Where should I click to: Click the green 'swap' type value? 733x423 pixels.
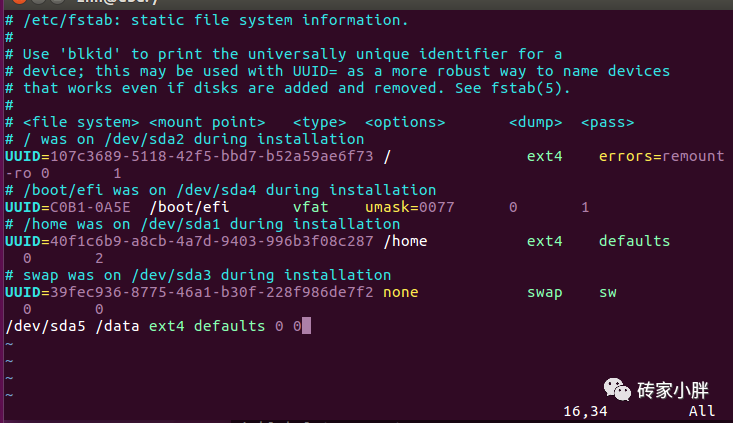[x=545, y=293]
